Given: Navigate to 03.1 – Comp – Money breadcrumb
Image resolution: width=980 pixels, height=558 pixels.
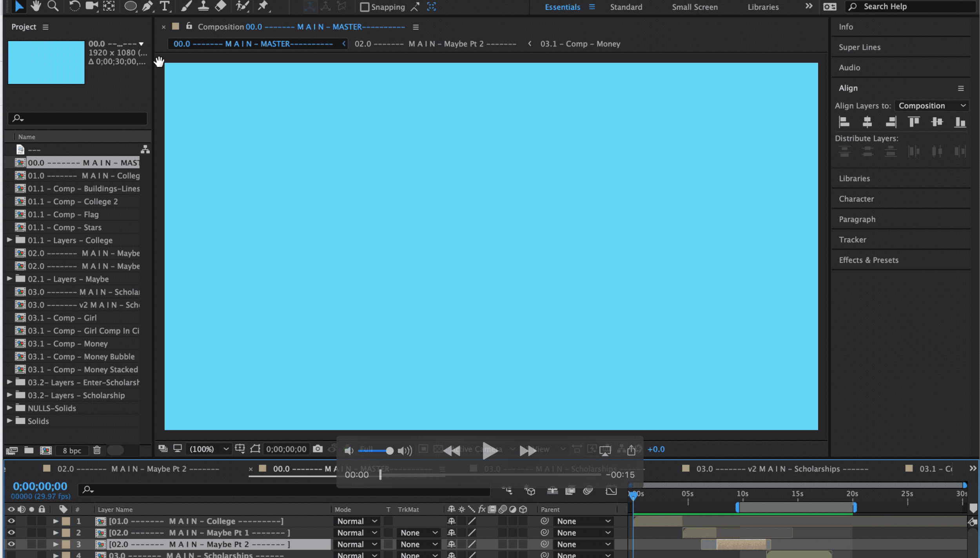Looking at the screenshot, I should (580, 44).
